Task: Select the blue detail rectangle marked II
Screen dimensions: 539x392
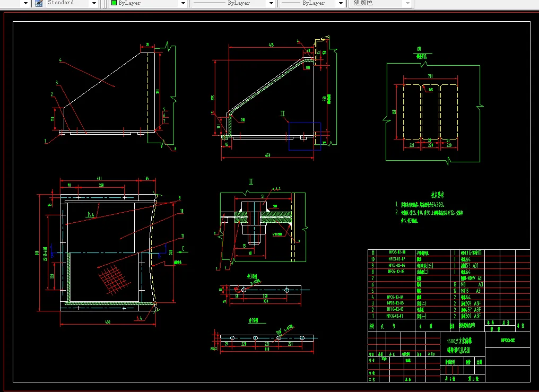Action: click(305, 136)
